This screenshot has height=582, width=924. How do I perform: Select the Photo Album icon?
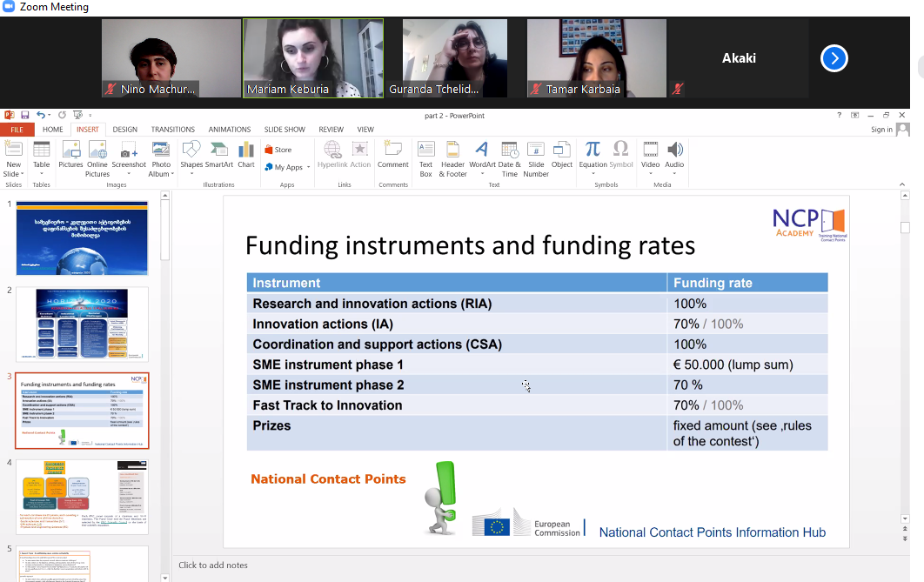click(x=161, y=151)
